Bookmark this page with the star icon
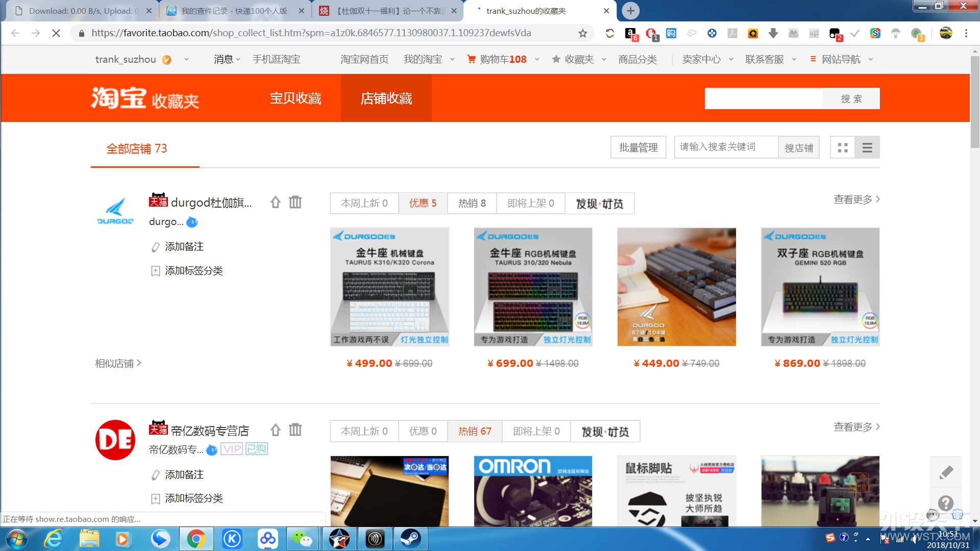The height and width of the screenshot is (551, 980). point(582,33)
